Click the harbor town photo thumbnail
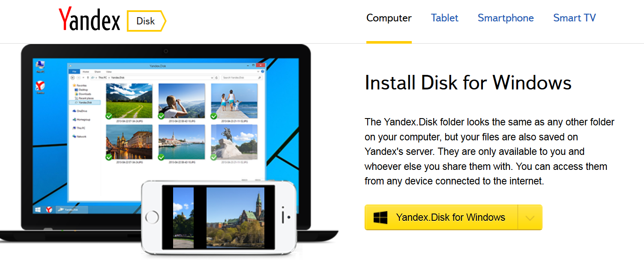The image size is (644, 276). click(x=182, y=142)
